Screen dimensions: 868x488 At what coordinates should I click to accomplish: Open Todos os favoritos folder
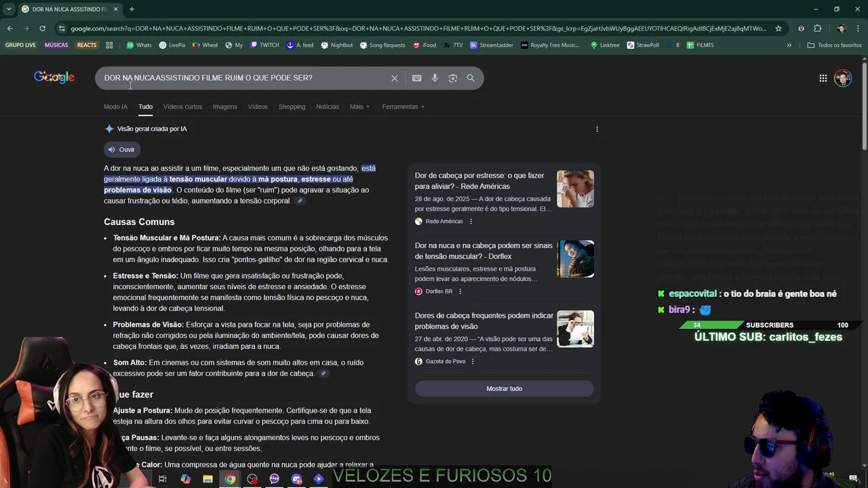click(x=834, y=45)
